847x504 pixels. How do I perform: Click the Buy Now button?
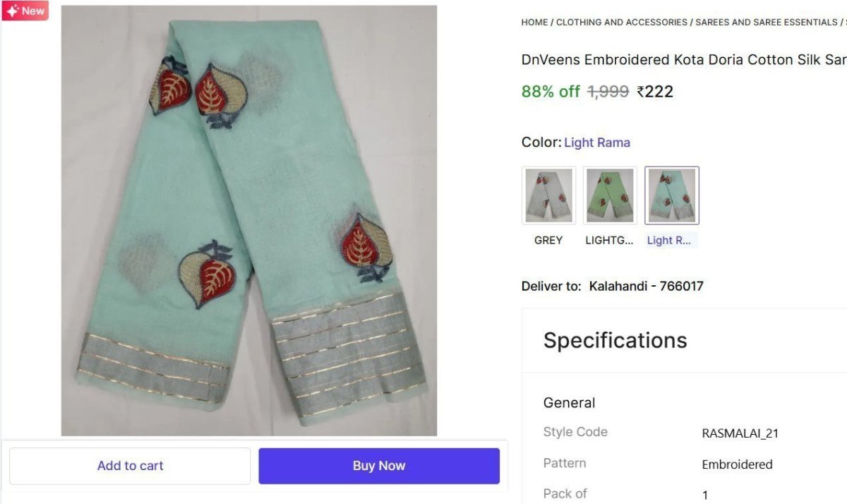coord(379,465)
